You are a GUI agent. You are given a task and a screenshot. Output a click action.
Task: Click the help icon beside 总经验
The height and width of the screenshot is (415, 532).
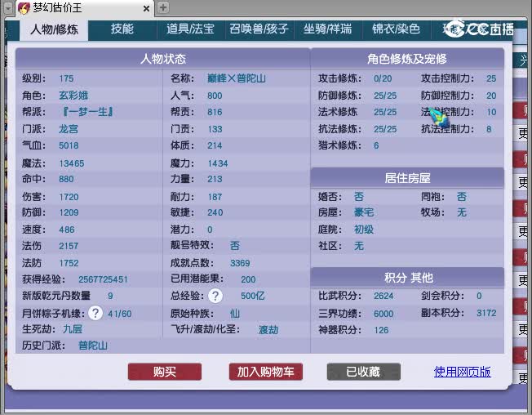point(215,296)
